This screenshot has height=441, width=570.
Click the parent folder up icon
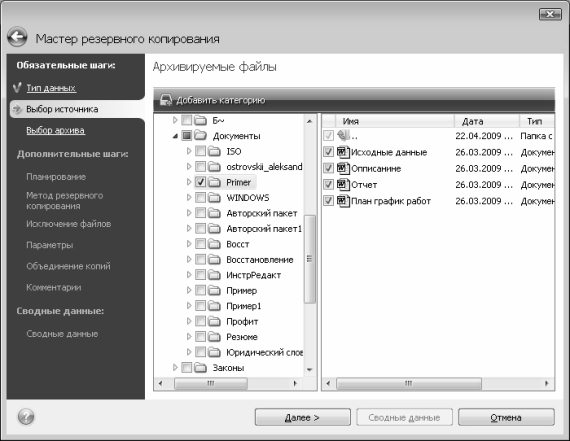343,136
